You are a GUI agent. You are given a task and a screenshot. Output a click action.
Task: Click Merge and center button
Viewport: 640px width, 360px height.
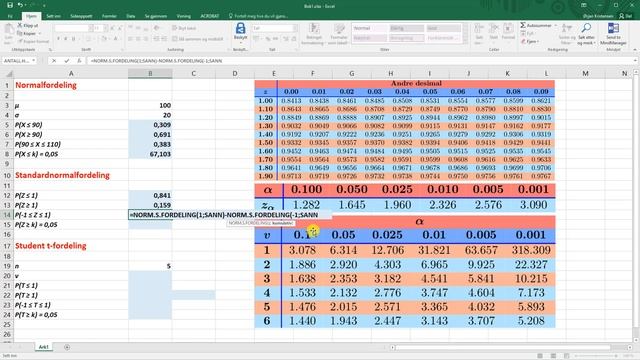198,39
